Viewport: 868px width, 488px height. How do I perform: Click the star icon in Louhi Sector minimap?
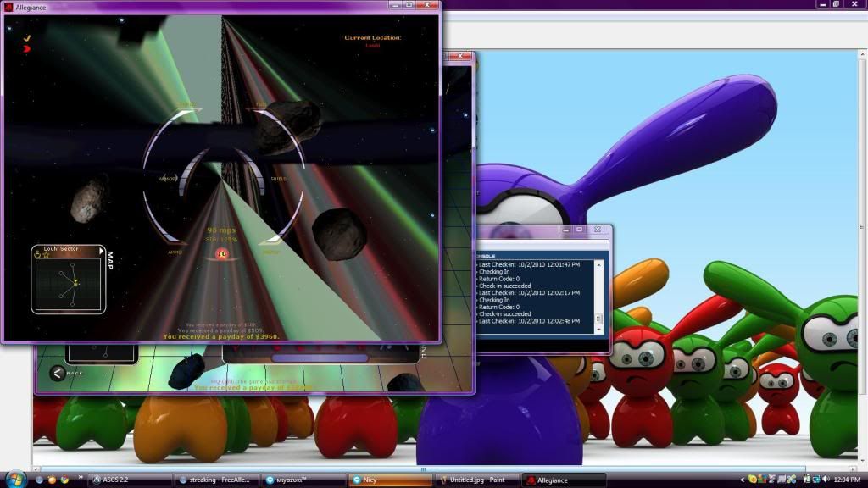47,255
